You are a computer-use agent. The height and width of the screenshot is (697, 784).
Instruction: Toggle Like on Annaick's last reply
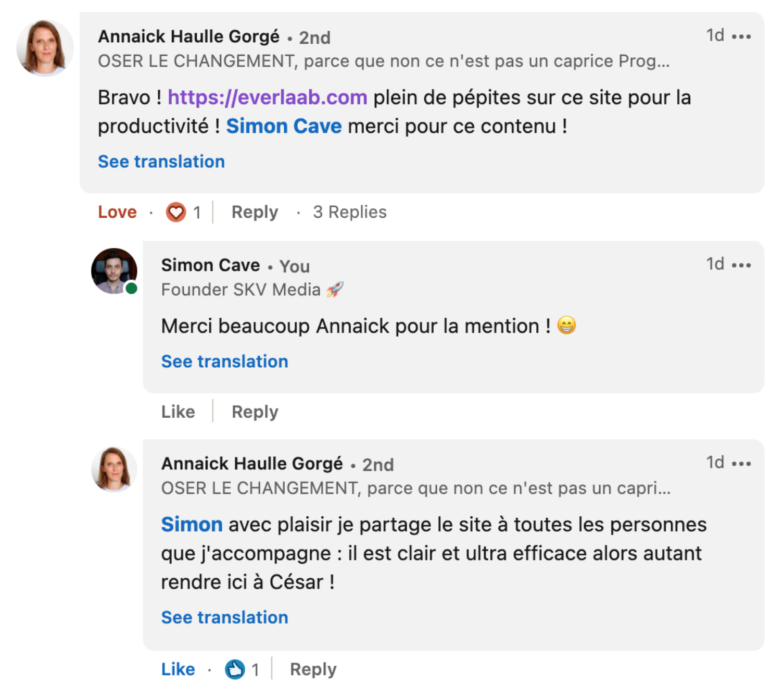(x=178, y=669)
